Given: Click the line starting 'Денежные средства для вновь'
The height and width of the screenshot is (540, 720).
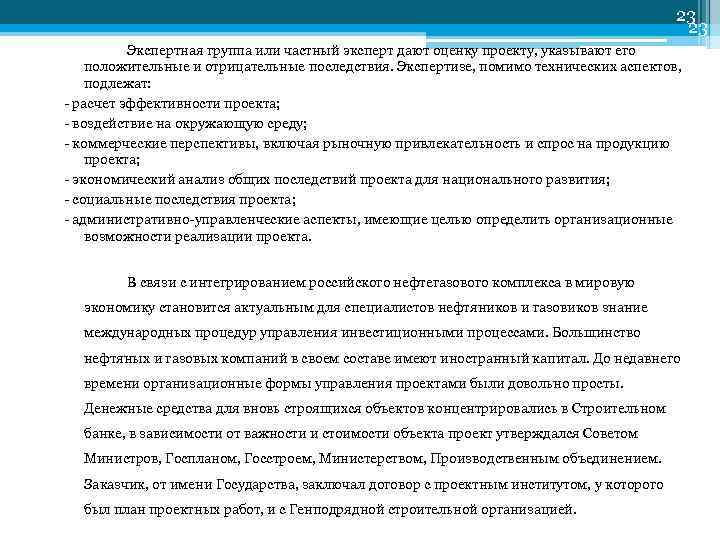Looking at the screenshot, I should [x=375, y=409].
